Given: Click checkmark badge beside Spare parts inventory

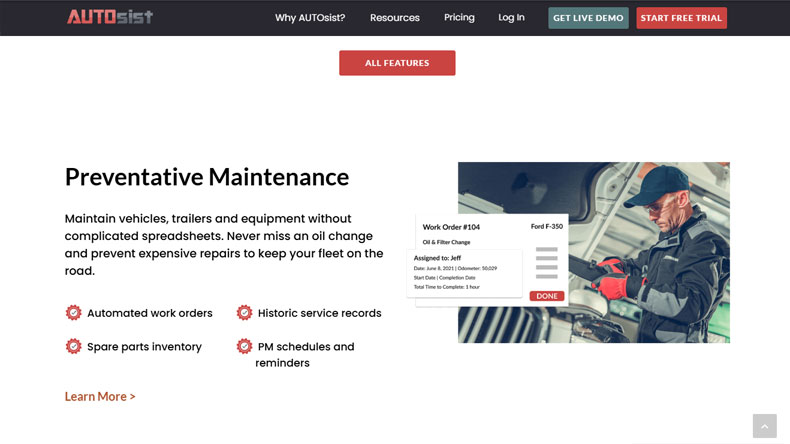Looking at the screenshot, I should (73, 347).
